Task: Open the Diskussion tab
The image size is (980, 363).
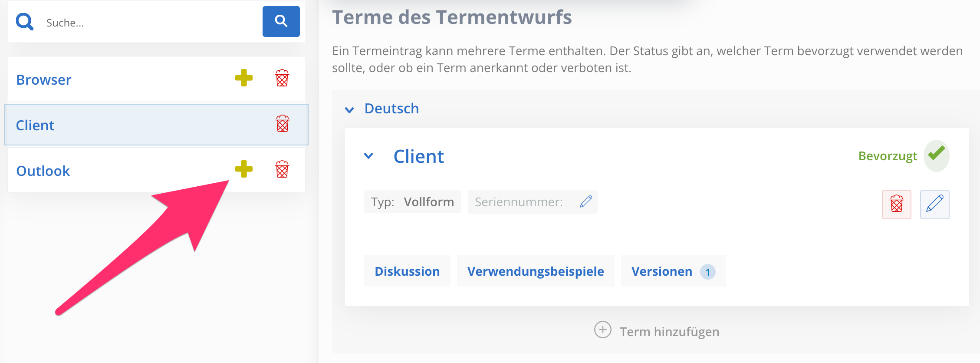Action: point(407,271)
